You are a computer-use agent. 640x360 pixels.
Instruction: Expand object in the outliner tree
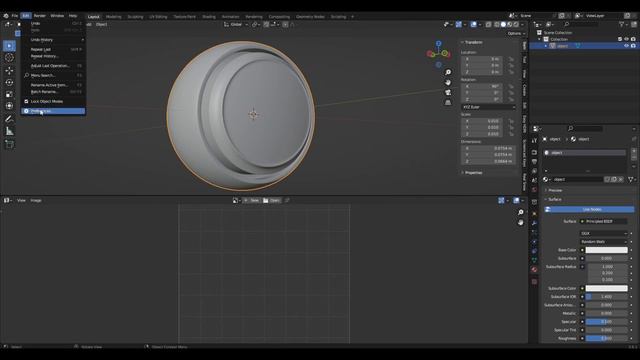pos(546,46)
